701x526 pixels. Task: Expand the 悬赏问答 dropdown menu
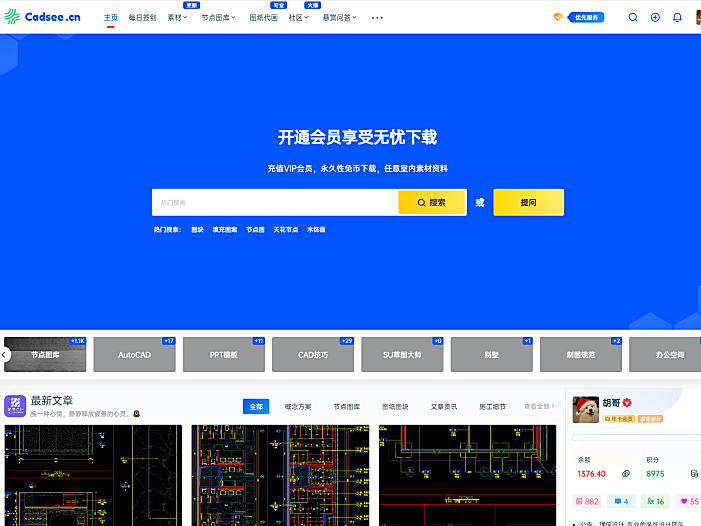point(339,17)
